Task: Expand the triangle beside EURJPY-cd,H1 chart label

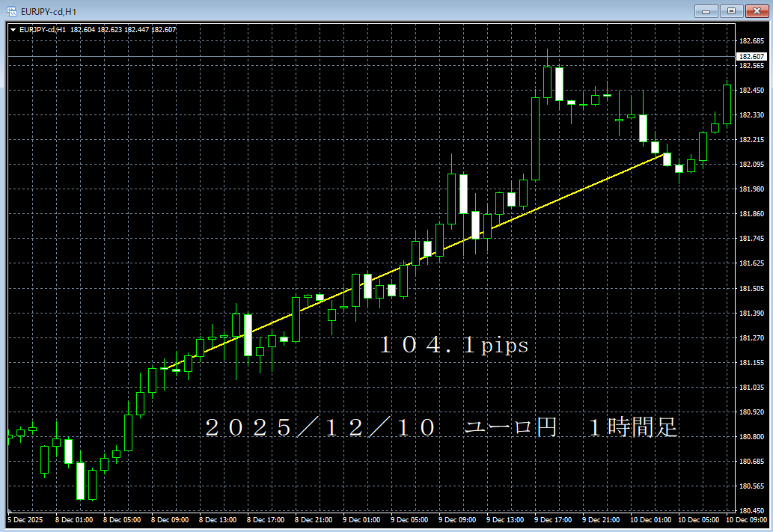Action: click(x=13, y=30)
